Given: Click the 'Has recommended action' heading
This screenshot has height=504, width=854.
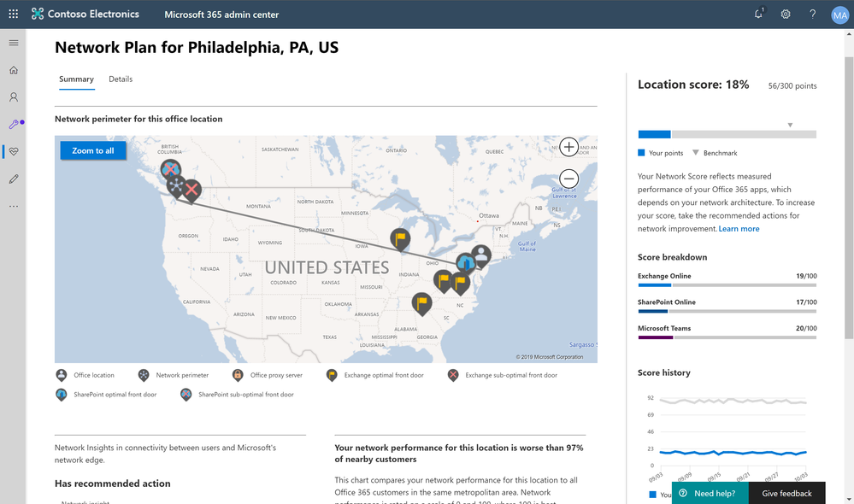Looking at the screenshot, I should [112, 483].
